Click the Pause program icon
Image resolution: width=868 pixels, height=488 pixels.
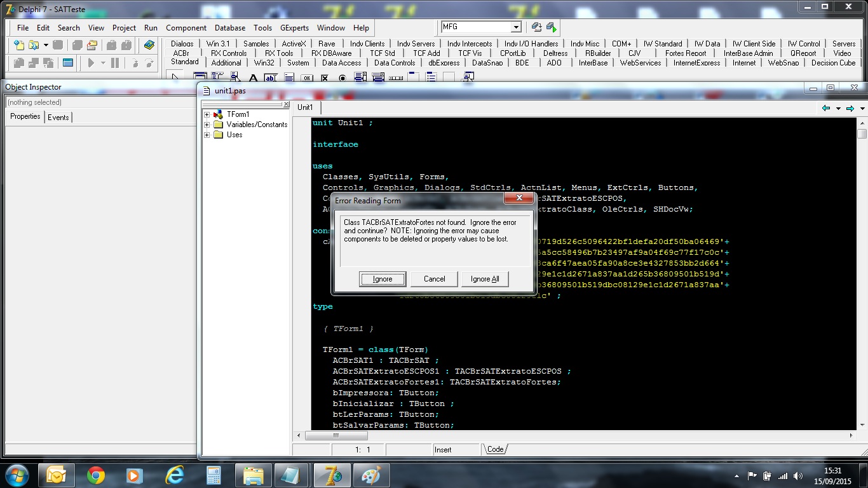coord(115,63)
